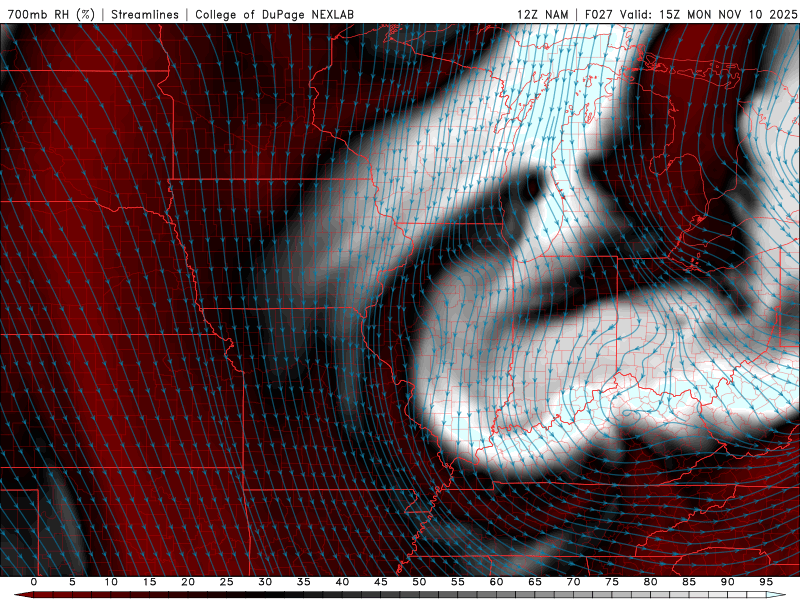Click the "Valid: 15Z MON NOV 10 2025" text
Image resolution: width=800 pixels, height=600 pixels.
point(708,14)
